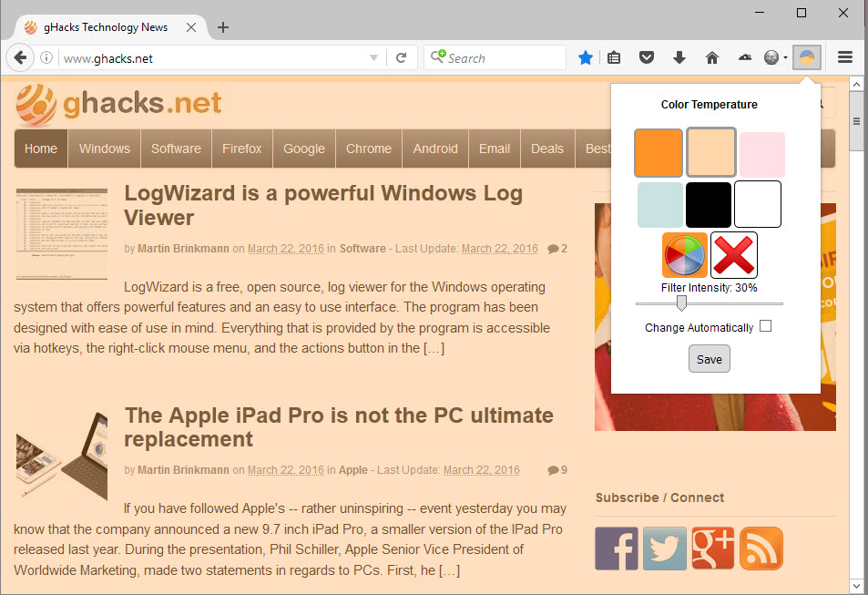Select the light pink color swatch
868x595 pixels.
(x=762, y=154)
